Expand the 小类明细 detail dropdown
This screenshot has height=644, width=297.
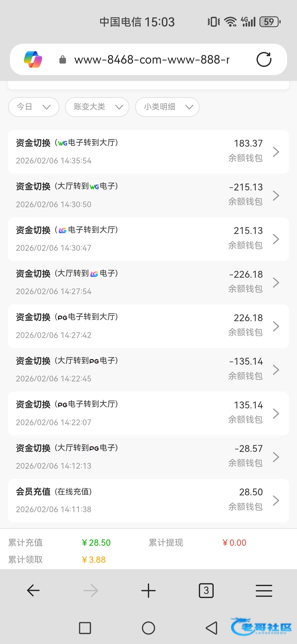click(167, 107)
